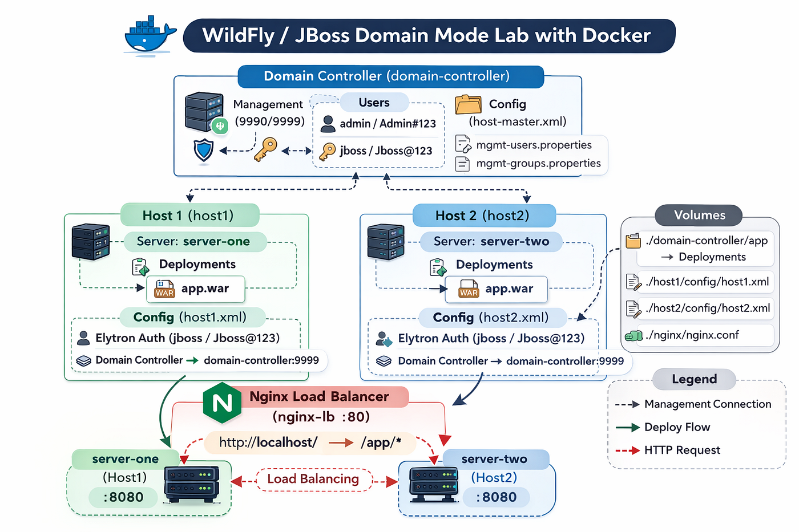The width and height of the screenshot is (799, 532).
Task: Click the Host 1 Domain Controller stack icon
Action: 84,360
